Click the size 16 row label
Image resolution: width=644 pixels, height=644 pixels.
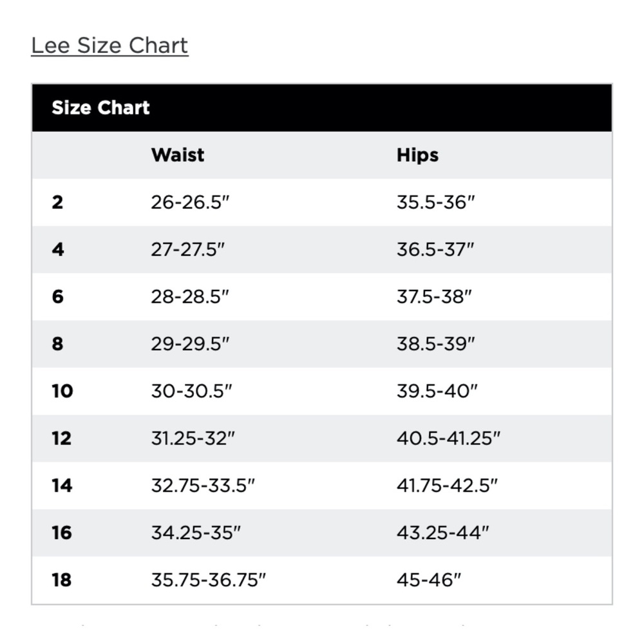pos(62,533)
